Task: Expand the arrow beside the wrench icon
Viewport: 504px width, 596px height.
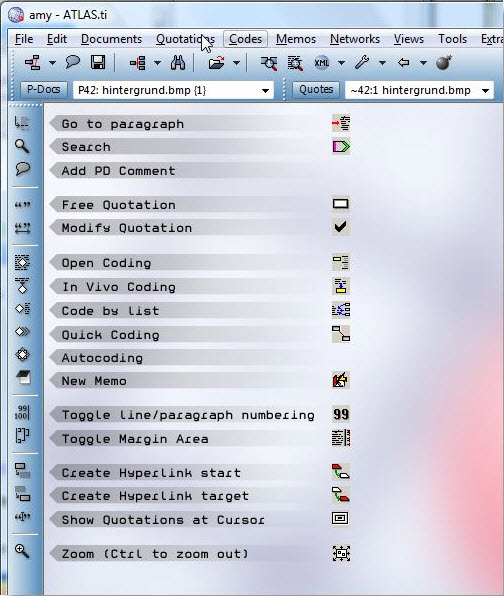Action: pyautogui.click(x=383, y=63)
